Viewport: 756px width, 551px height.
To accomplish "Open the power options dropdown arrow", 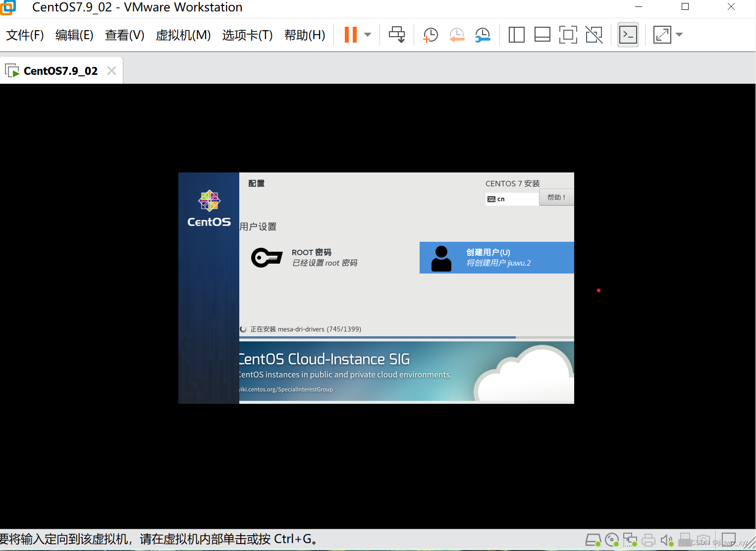I will pos(368,35).
